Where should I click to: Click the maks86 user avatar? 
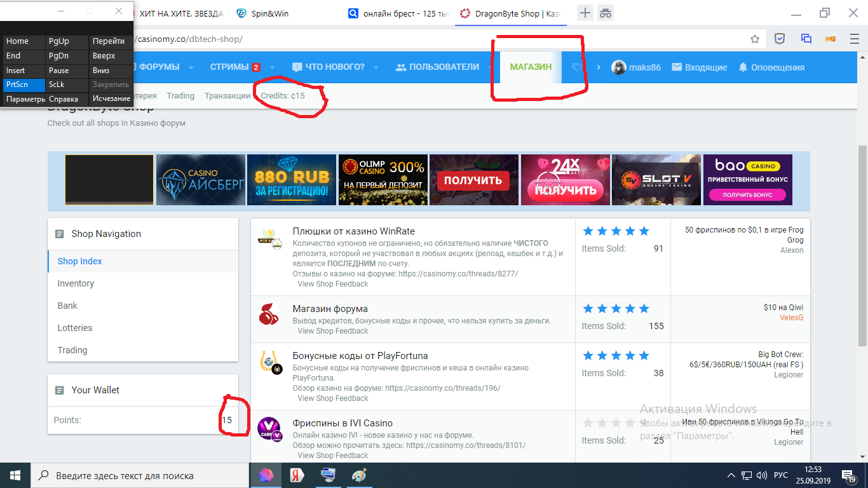(618, 67)
